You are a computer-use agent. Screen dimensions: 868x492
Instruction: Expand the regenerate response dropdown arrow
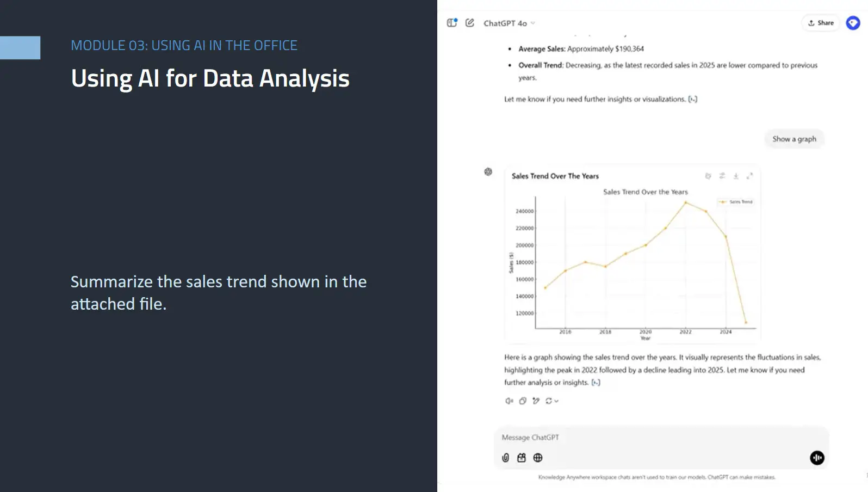pos(556,401)
